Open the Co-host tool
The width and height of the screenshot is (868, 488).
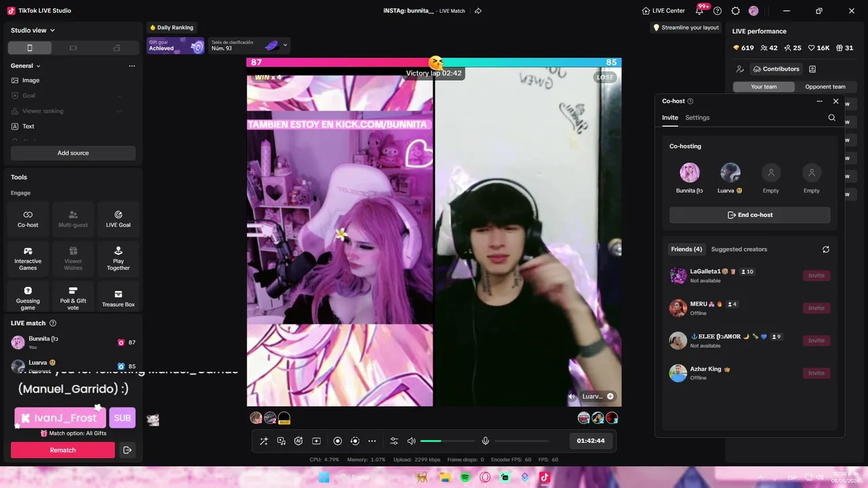[28, 218]
